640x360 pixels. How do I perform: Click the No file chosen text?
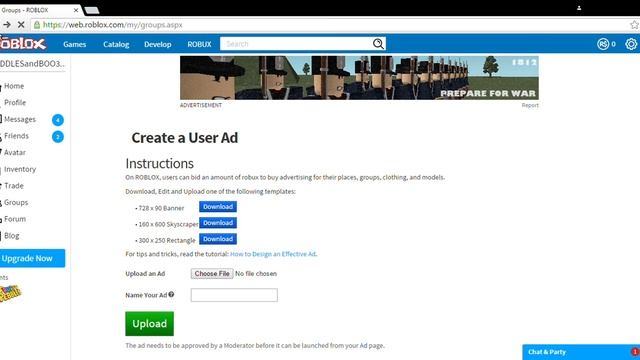pos(256,273)
